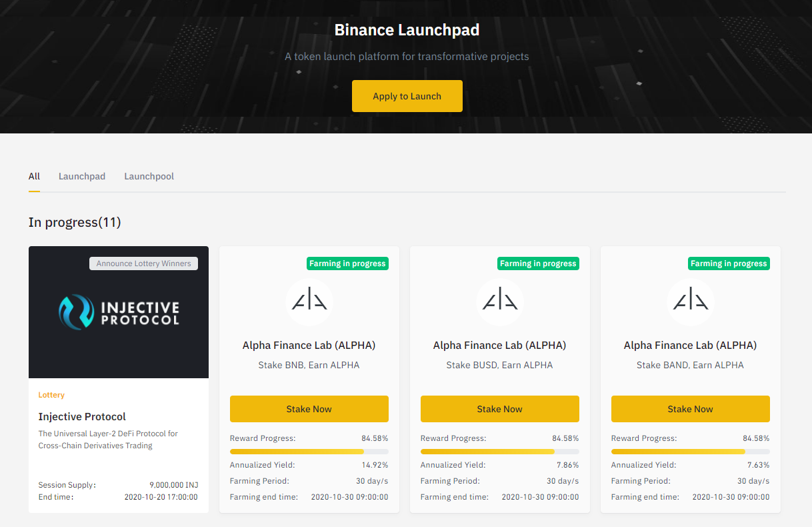This screenshot has height=527, width=812.
Task: Stake Now on the BNB ALPHA pool
Action: (x=309, y=409)
